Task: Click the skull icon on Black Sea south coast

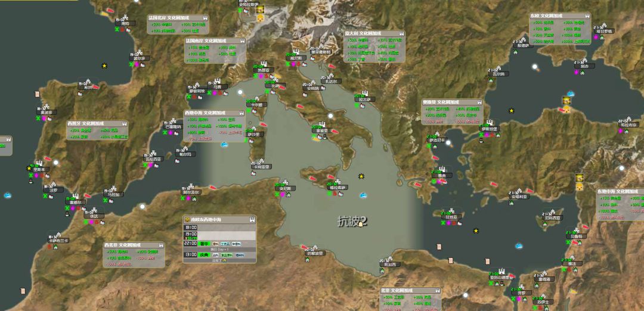Action: pos(566,109)
